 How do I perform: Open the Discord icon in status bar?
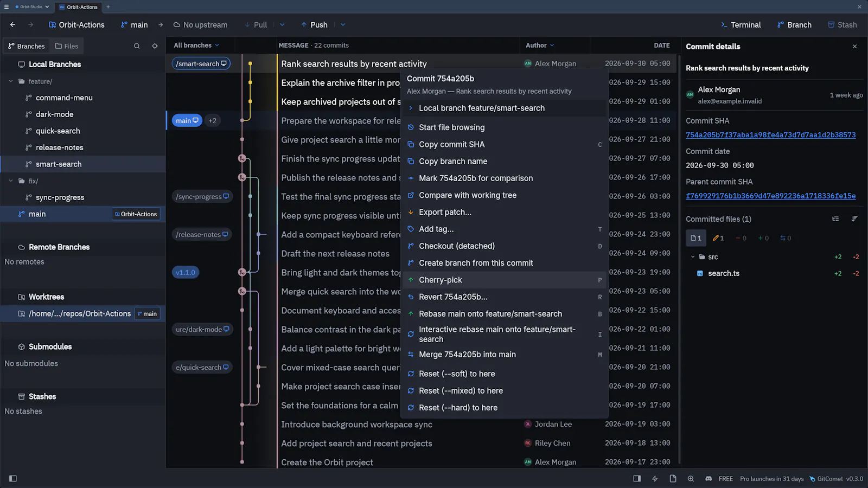pos(709,479)
